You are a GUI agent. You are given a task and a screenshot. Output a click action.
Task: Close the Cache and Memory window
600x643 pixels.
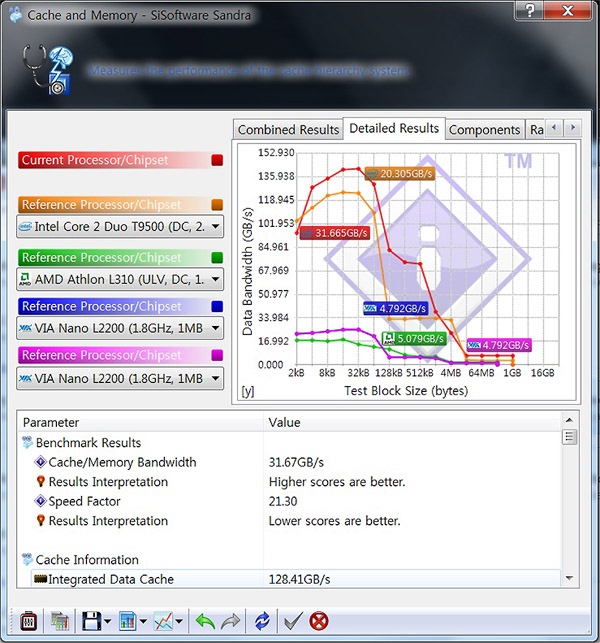(x=568, y=10)
